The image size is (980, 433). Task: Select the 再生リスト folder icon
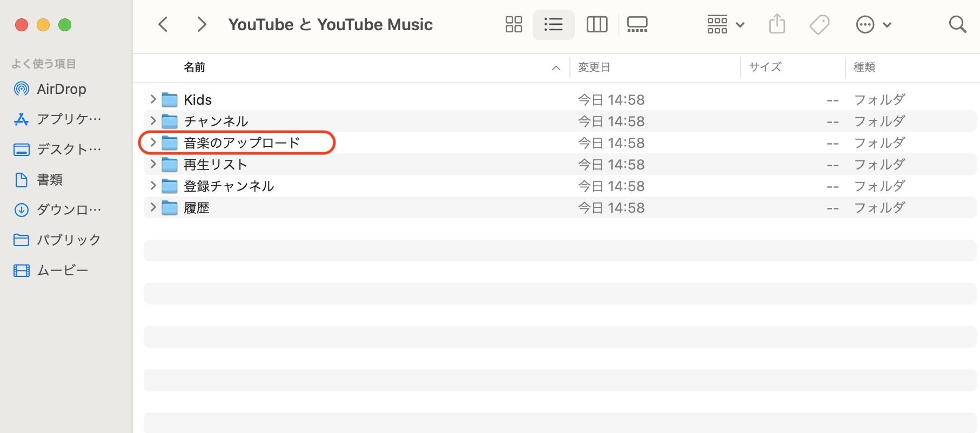click(170, 165)
